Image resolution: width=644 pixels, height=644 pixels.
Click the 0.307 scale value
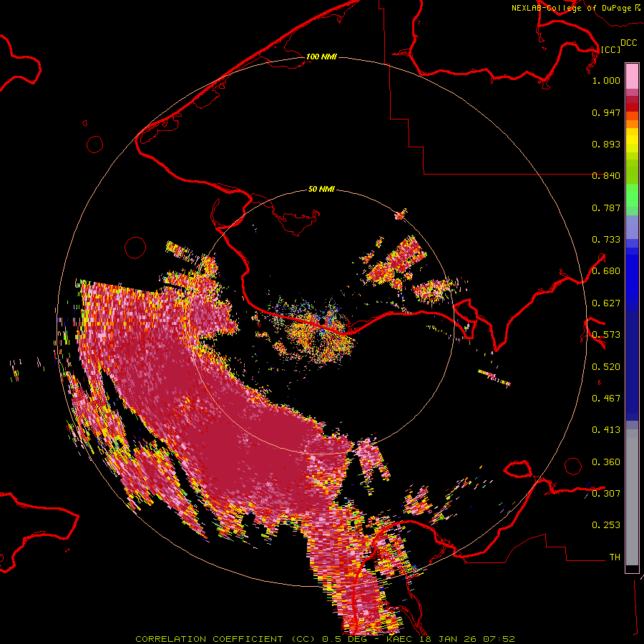tap(606, 494)
